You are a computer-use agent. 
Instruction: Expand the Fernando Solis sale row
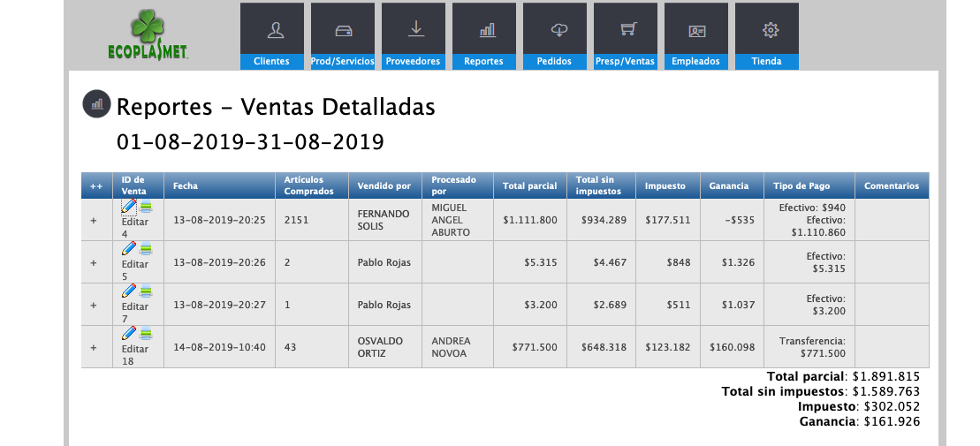(94, 220)
